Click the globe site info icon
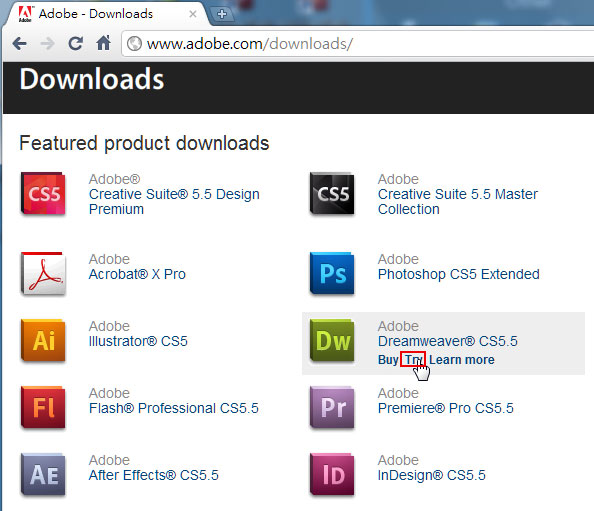The image size is (594, 511). tap(134, 44)
